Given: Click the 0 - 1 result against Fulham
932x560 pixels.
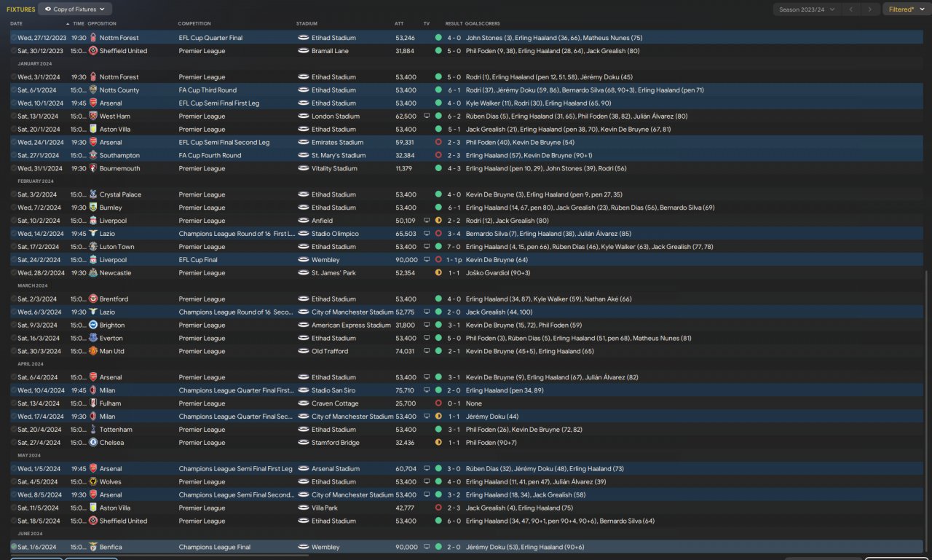Looking at the screenshot, I should click(x=454, y=403).
